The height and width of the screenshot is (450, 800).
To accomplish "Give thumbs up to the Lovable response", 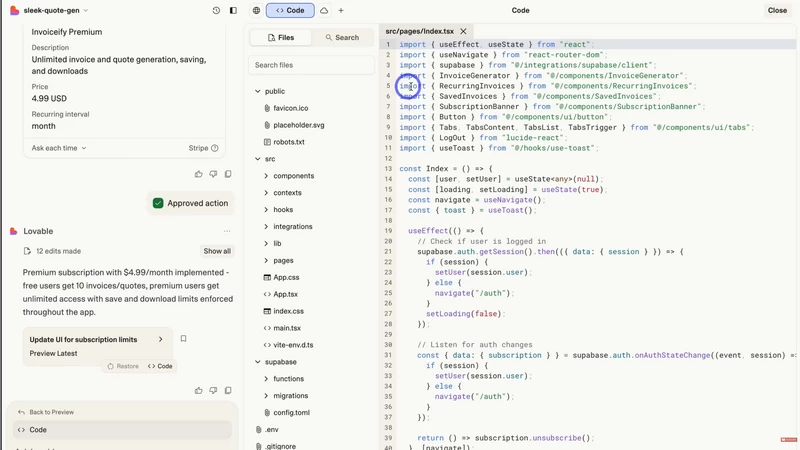I will click(x=198, y=390).
